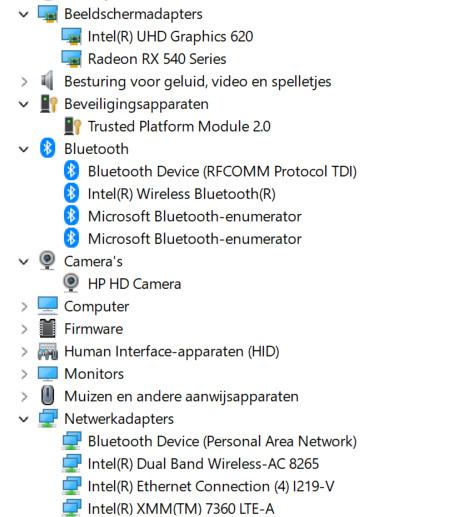This screenshot has width=452, height=517.
Task: Select the Intel XMM 7360 LTE-A entry
Action: pos(181,509)
